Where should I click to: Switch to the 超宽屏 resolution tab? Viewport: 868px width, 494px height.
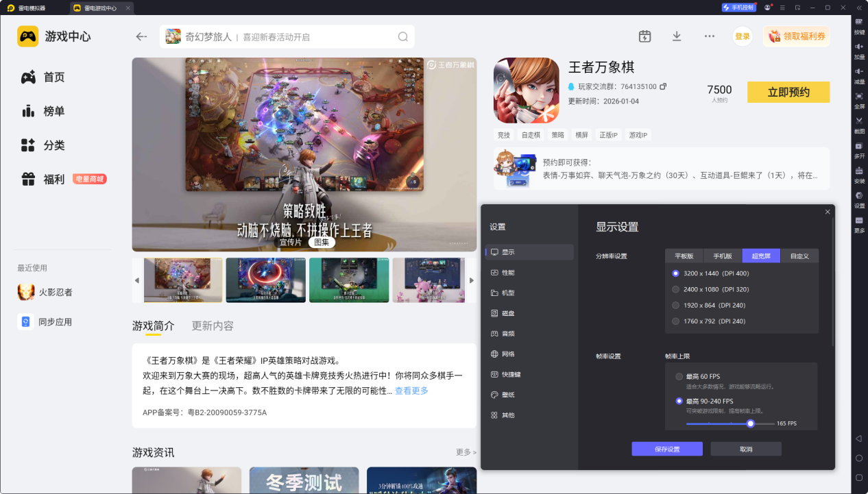761,256
